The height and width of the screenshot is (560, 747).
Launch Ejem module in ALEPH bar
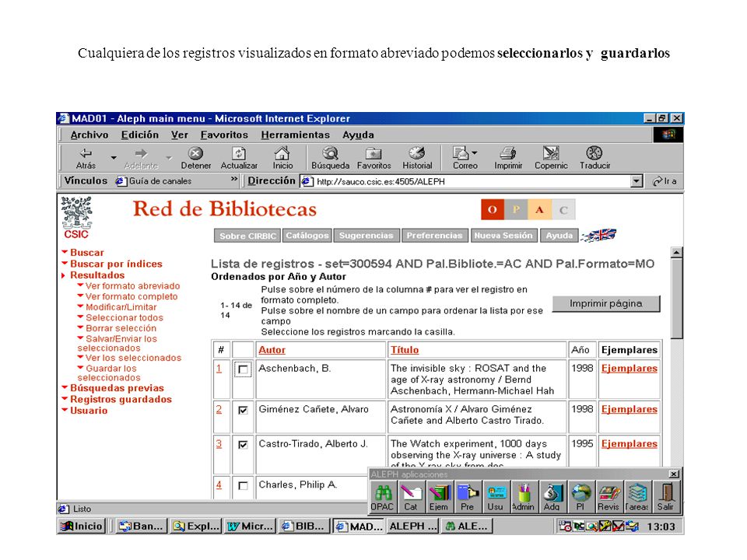pos(439,497)
